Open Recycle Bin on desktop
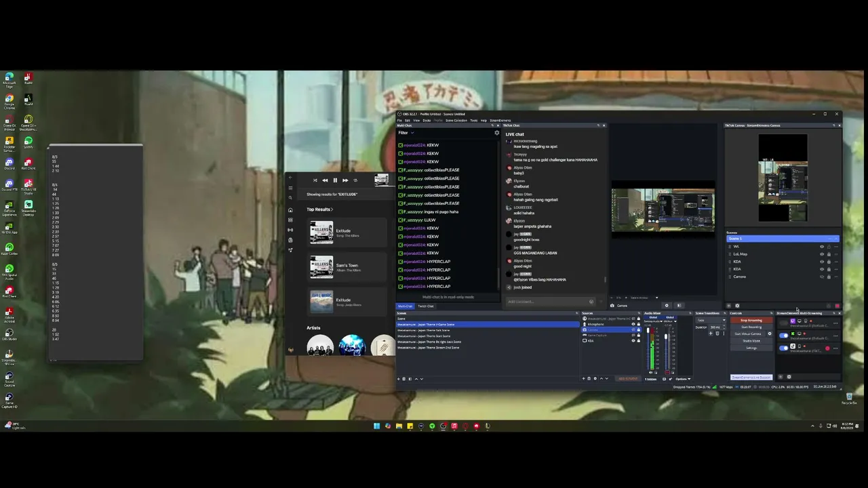This screenshot has width=868, height=488. click(x=849, y=399)
